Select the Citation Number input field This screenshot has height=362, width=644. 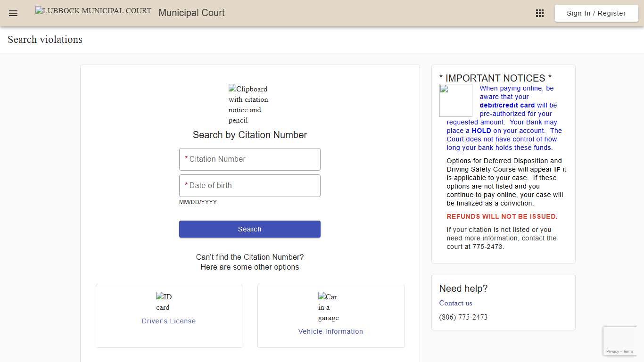pos(249,159)
